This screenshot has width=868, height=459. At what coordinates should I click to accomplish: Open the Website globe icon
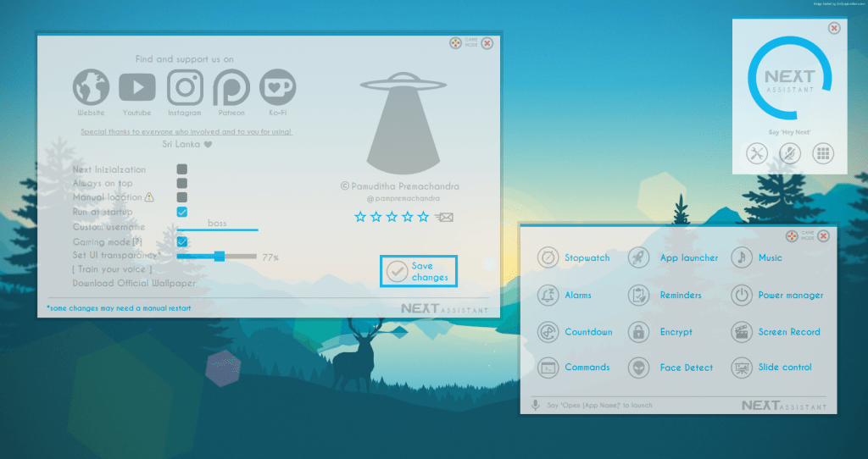[x=91, y=87]
